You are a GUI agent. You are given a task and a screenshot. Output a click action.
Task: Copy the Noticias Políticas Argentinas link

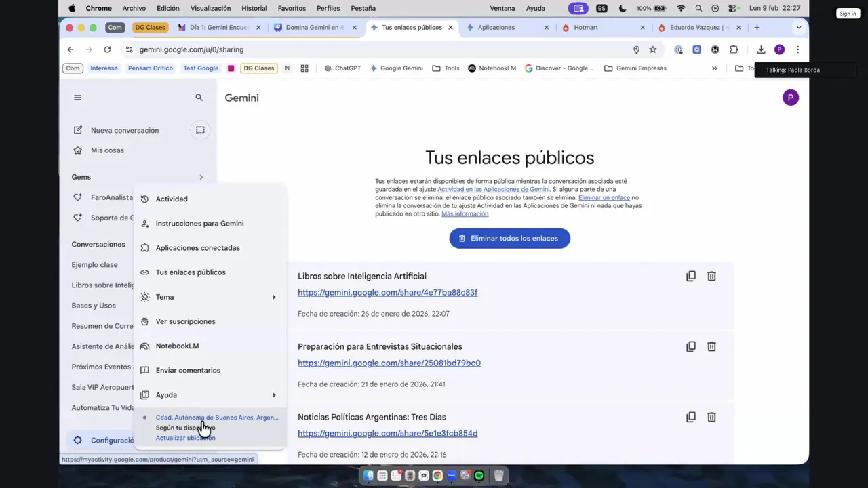(x=690, y=417)
